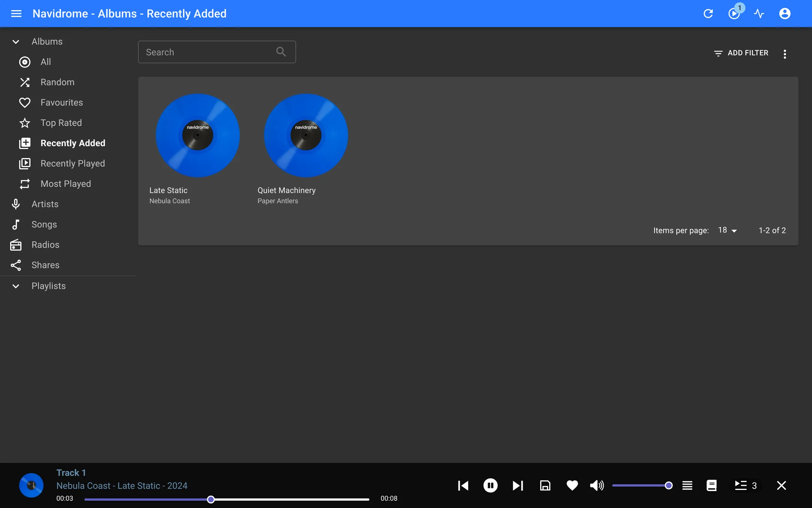Open the activity pulse icon
The width and height of the screenshot is (812, 508).
[759, 14]
